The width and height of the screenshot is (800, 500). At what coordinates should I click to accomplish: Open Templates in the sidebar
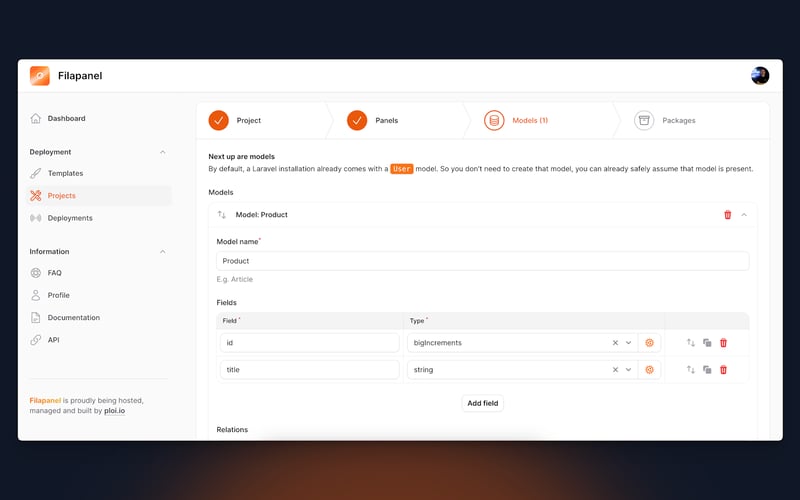coord(65,173)
